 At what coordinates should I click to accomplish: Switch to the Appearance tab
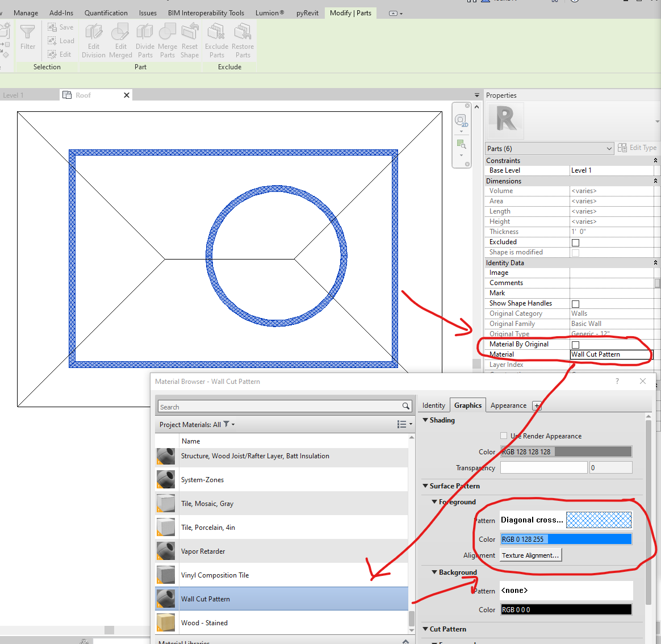tap(508, 405)
